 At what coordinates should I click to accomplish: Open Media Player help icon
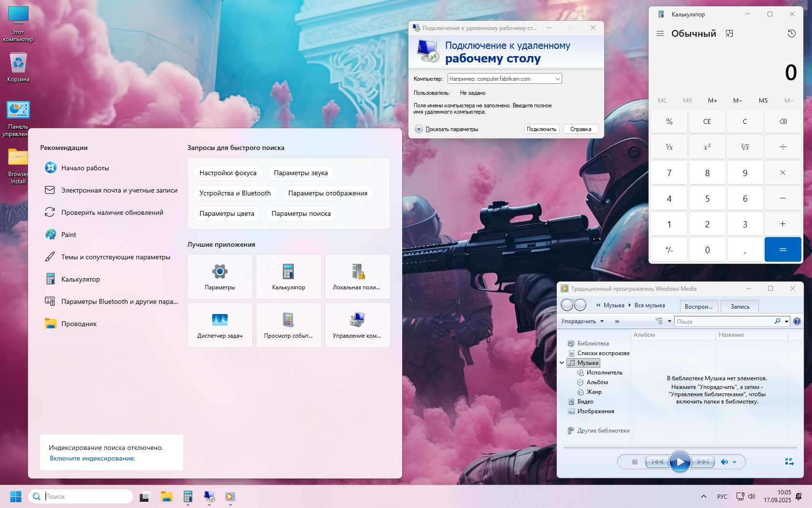point(797,321)
